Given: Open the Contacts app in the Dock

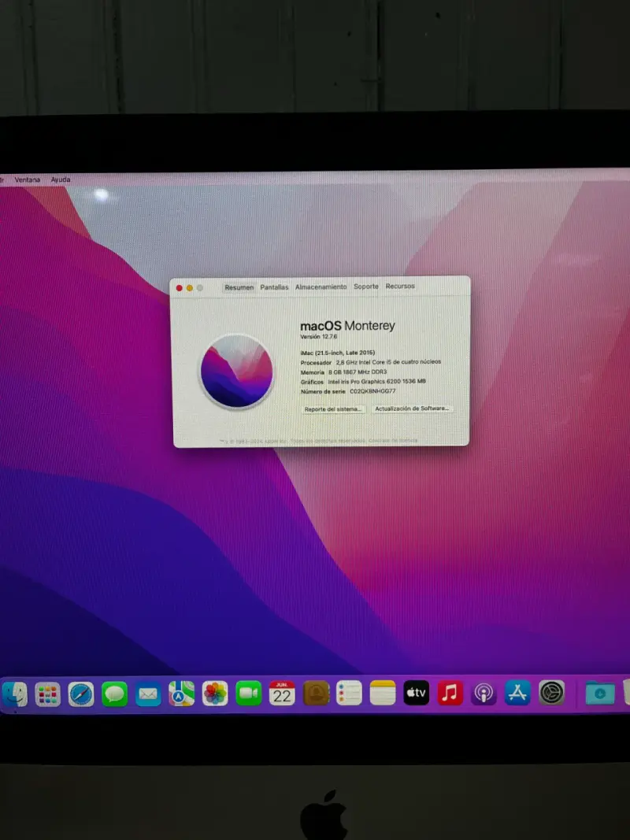Looking at the screenshot, I should 316,694.
